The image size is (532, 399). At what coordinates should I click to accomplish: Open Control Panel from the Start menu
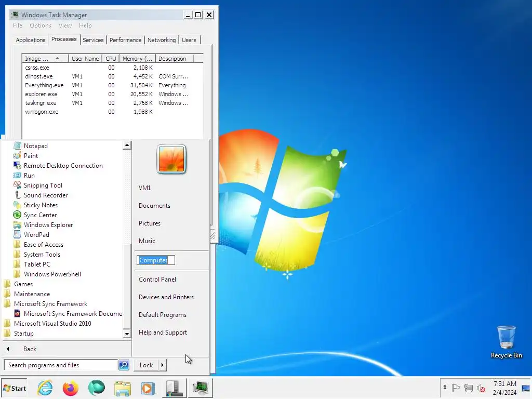click(x=157, y=279)
